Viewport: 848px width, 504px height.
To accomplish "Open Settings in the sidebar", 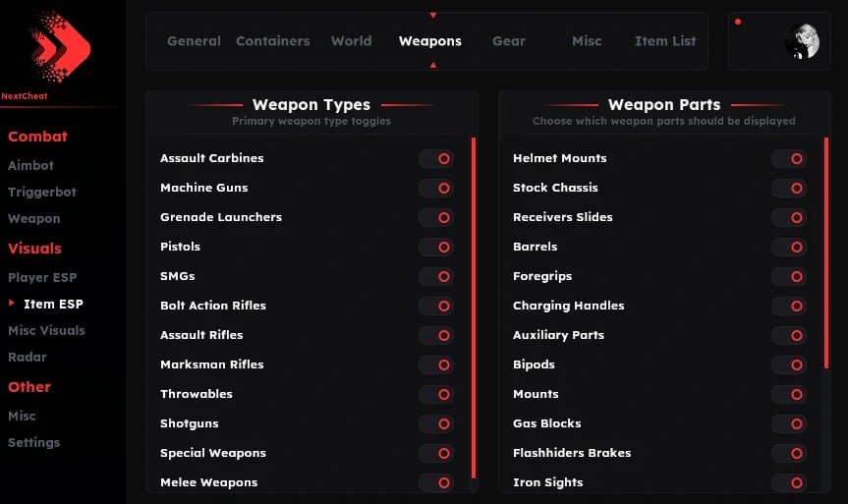I will click(34, 443).
